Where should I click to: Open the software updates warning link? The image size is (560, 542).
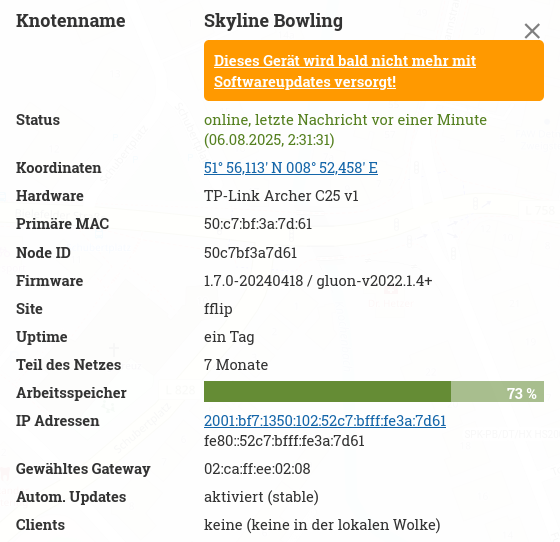pyautogui.click(x=345, y=71)
